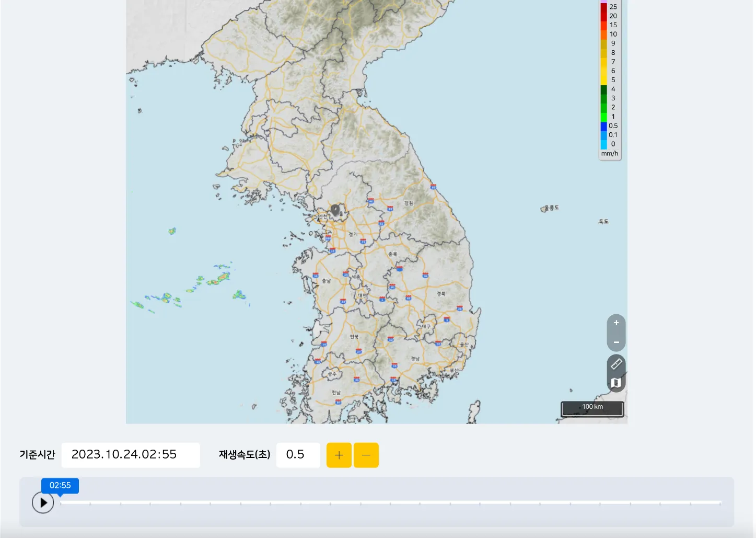Click the 전북 province label
This screenshot has height=538, width=756.
354,337
